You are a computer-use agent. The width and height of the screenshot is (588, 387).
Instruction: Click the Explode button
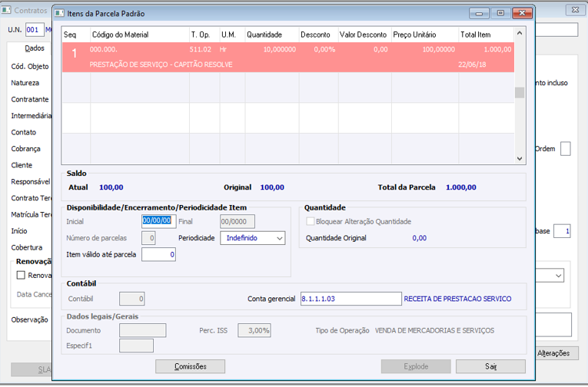click(x=416, y=366)
